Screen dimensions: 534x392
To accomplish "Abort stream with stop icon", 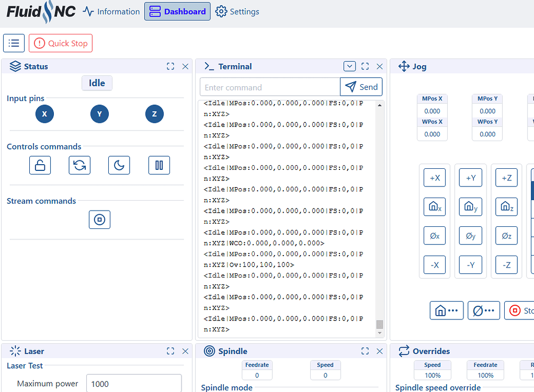I will 99,220.
